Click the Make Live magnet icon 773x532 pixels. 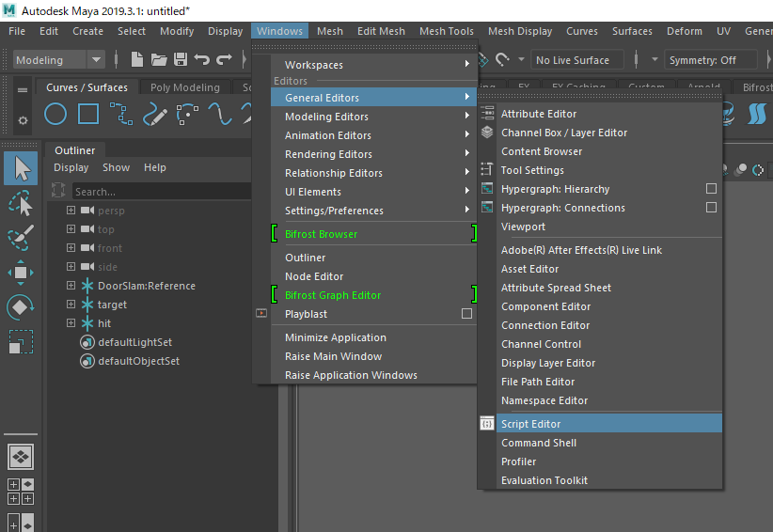pyautogui.click(x=502, y=59)
